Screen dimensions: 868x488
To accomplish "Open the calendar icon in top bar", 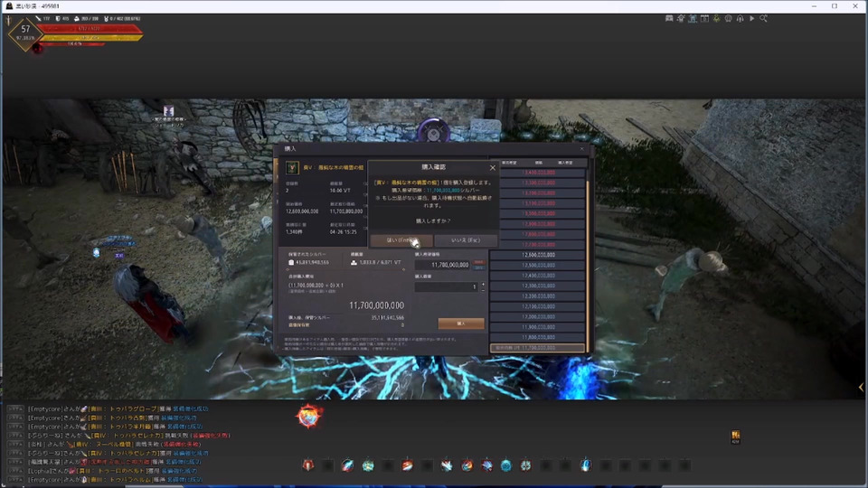I will pos(704,18).
